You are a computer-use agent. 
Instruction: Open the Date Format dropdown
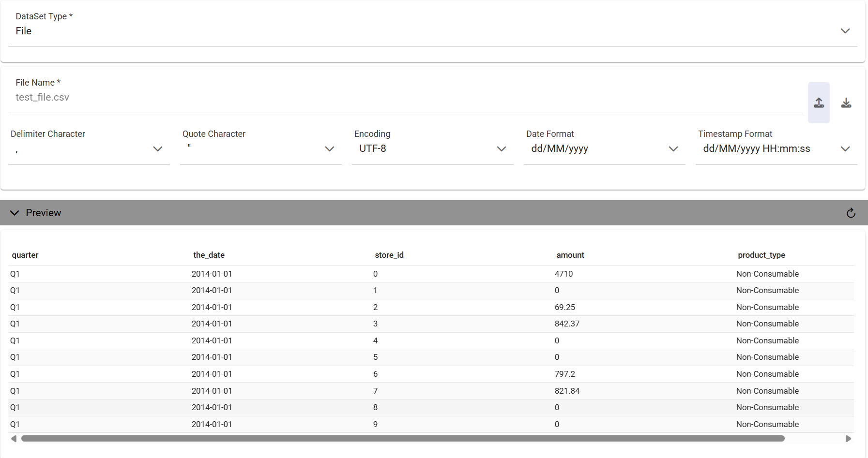[605, 148]
